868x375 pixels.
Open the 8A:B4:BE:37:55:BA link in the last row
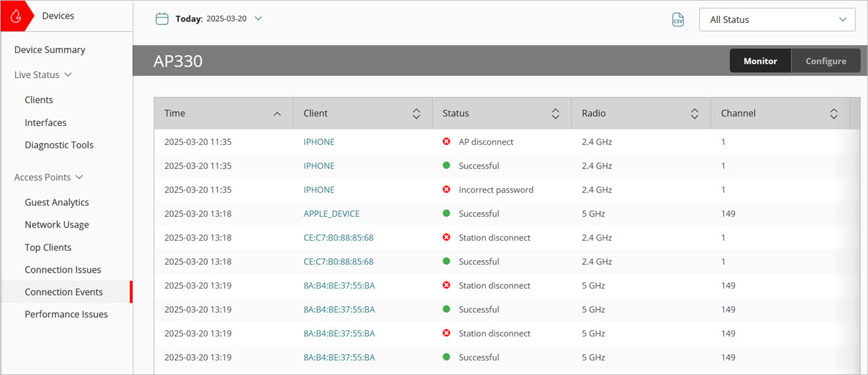pos(339,357)
